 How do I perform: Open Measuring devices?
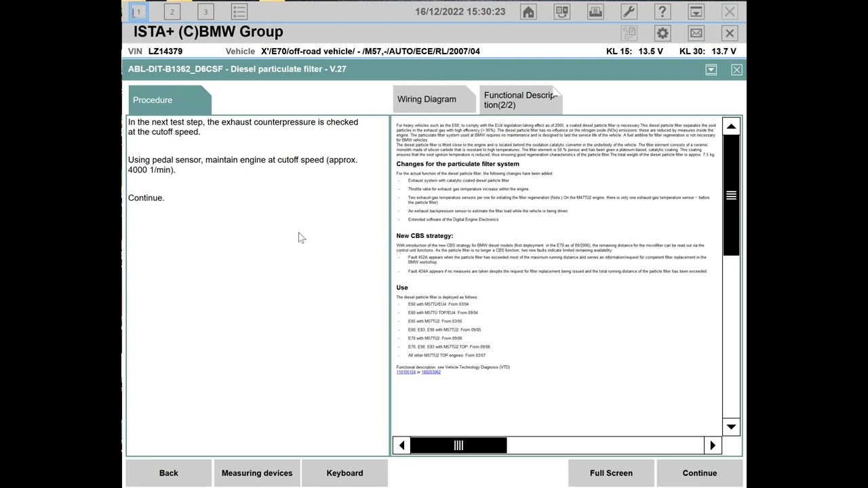pos(257,473)
